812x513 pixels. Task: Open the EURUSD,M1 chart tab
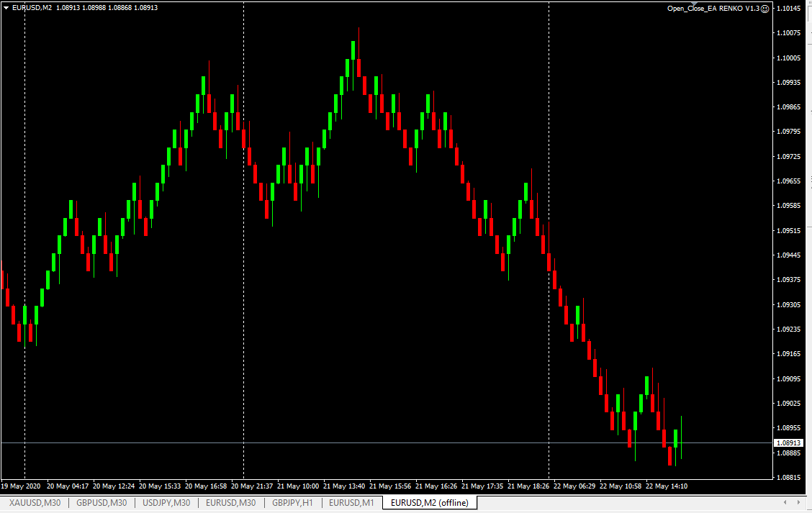[351, 503]
